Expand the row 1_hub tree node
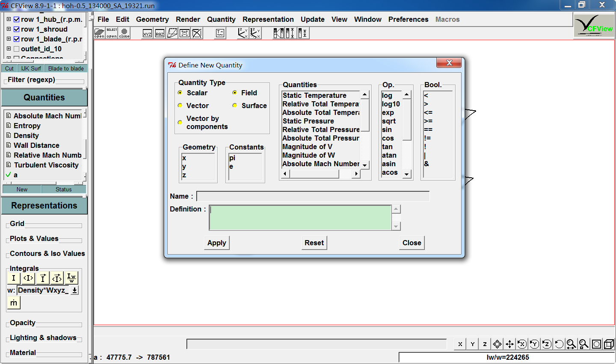Screen dimensions: 616x364 coord(9,19)
